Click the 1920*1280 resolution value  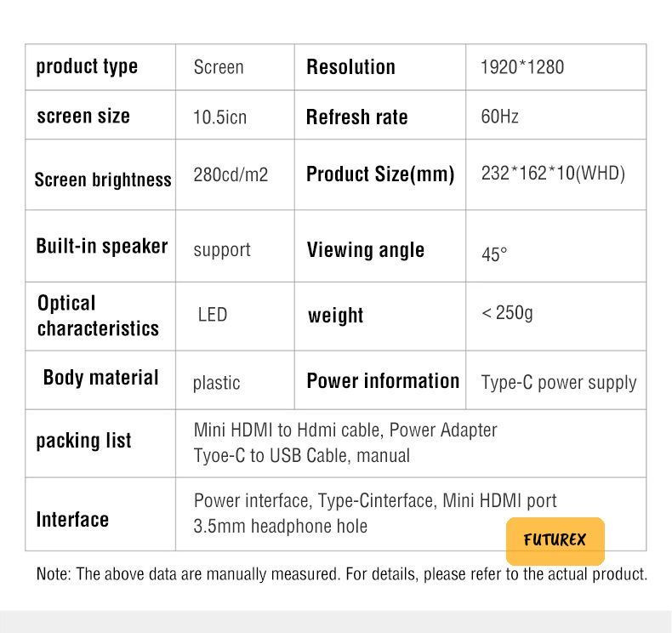pos(521,67)
